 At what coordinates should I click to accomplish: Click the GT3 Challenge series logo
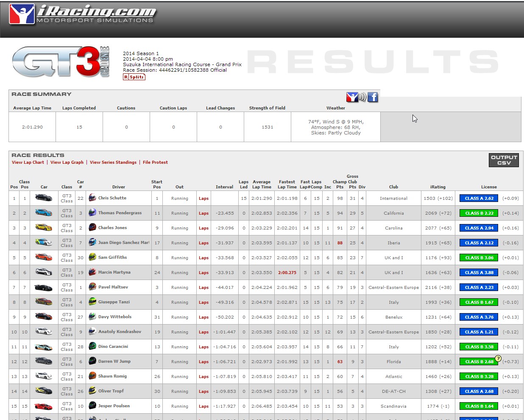pos(61,62)
